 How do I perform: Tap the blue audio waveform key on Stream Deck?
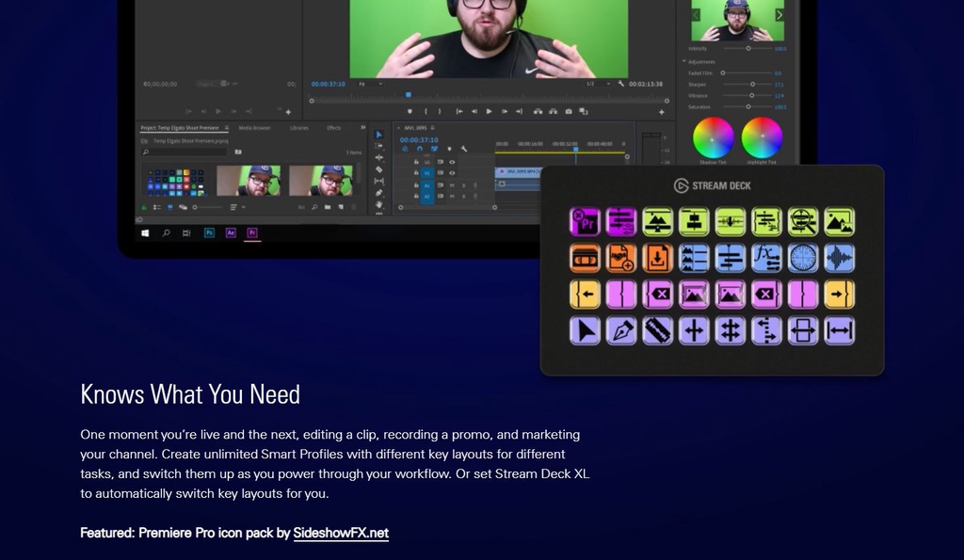(839, 258)
